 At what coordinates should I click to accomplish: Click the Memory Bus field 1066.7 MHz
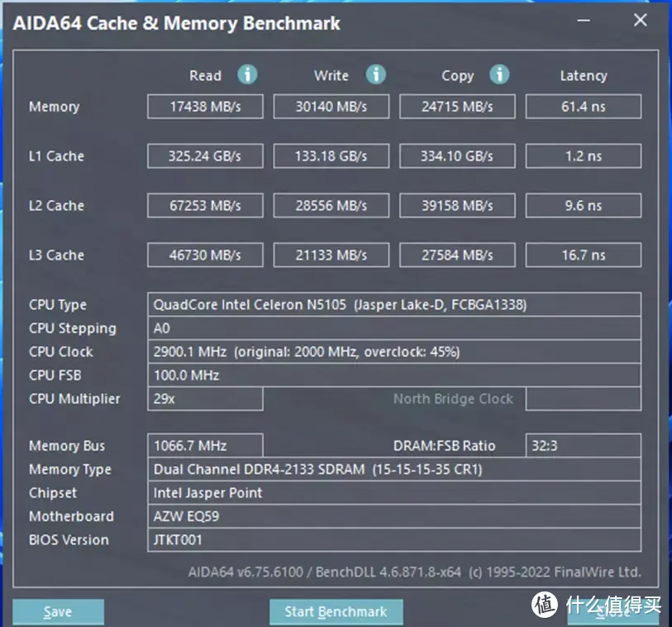pyautogui.click(x=205, y=446)
